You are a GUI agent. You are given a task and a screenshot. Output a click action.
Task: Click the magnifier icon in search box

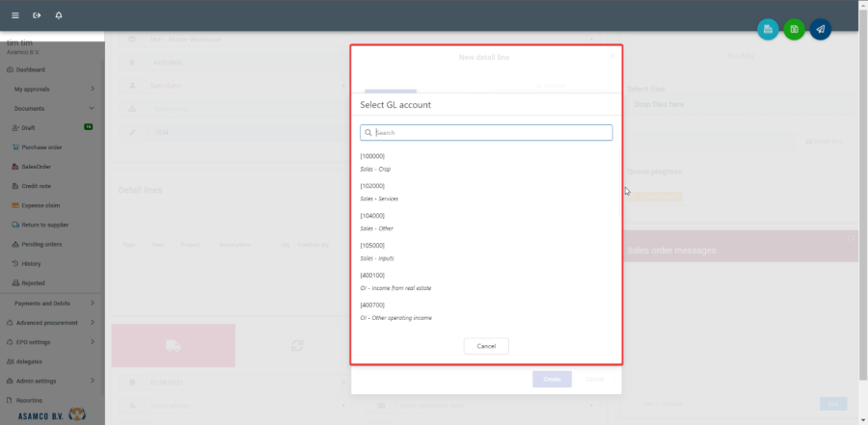coord(368,133)
